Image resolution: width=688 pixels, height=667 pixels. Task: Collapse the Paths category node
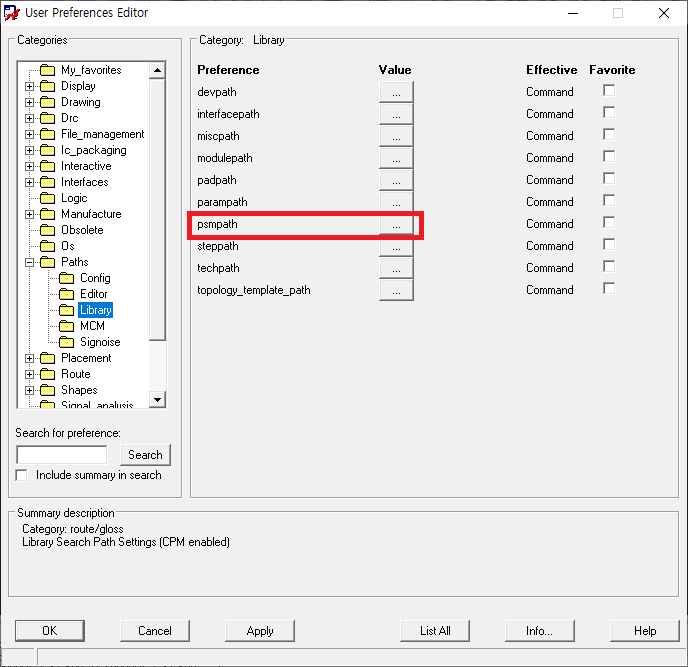(x=29, y=262)
